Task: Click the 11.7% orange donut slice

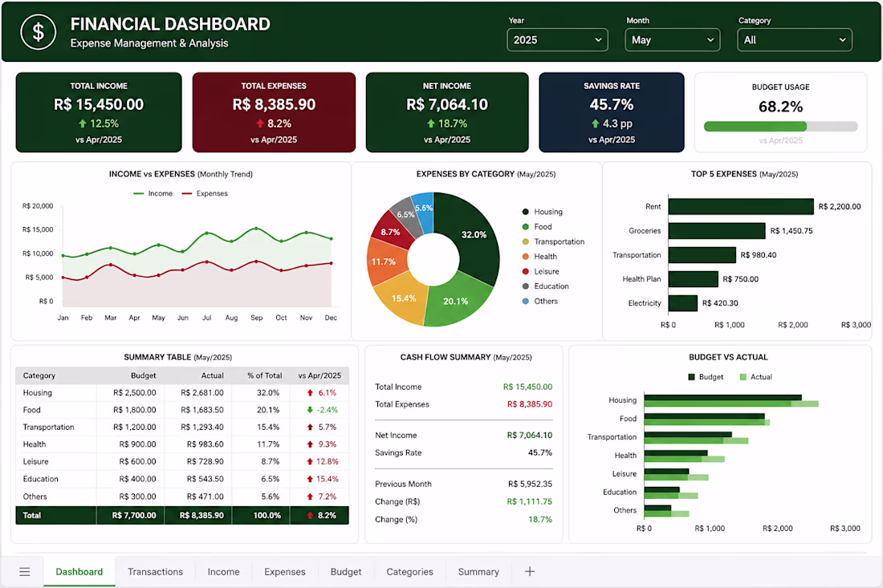Action: click(384, 262)
